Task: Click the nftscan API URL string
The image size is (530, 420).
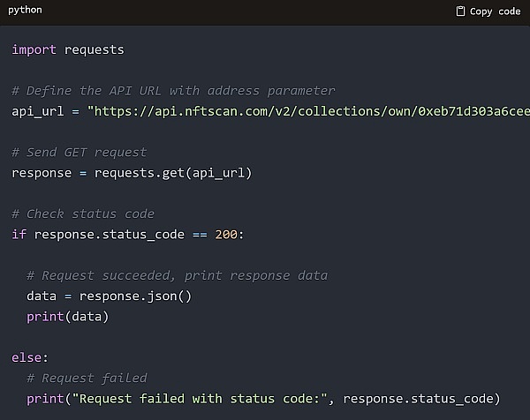Action: click(309, 111)
